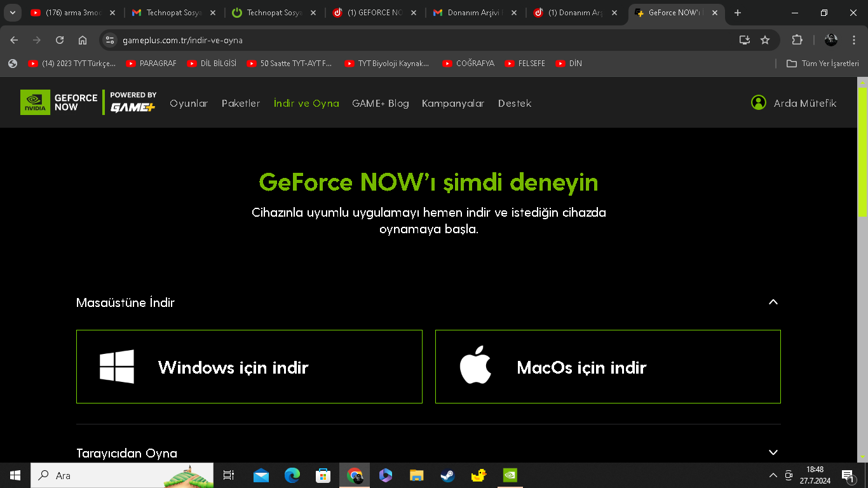Open the Extensions puzzle icon

tap(797, 40)
